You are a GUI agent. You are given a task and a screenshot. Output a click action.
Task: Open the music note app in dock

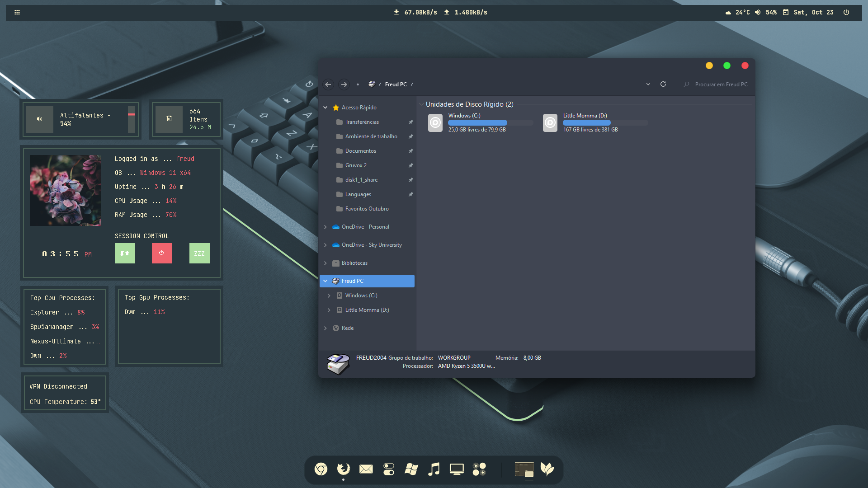[x=434, y=469]
